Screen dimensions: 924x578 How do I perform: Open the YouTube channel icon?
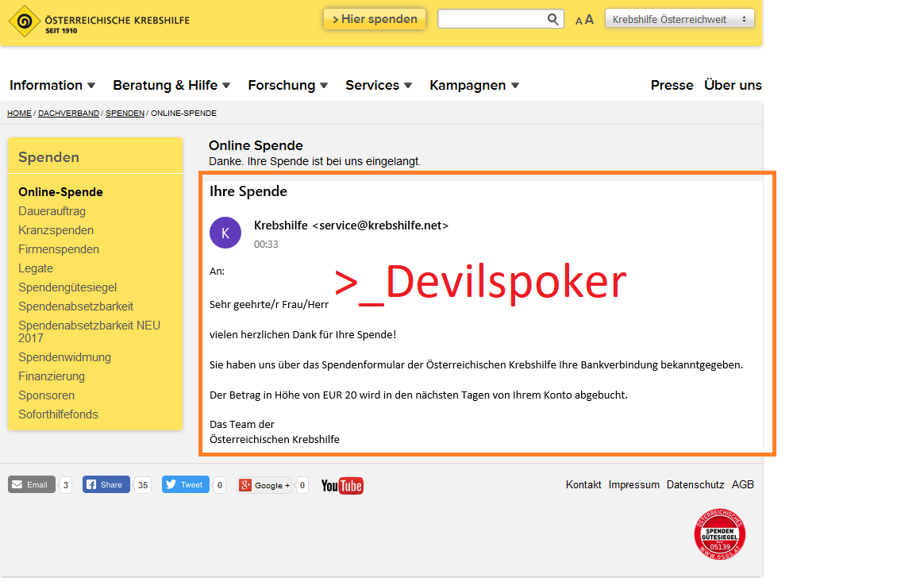tap(342, 485)
